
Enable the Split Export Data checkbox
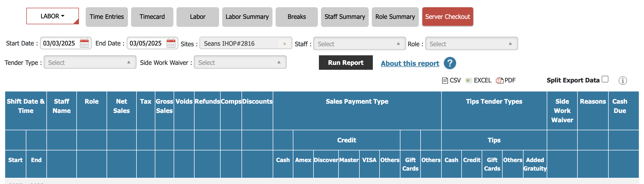pos(605,79)
